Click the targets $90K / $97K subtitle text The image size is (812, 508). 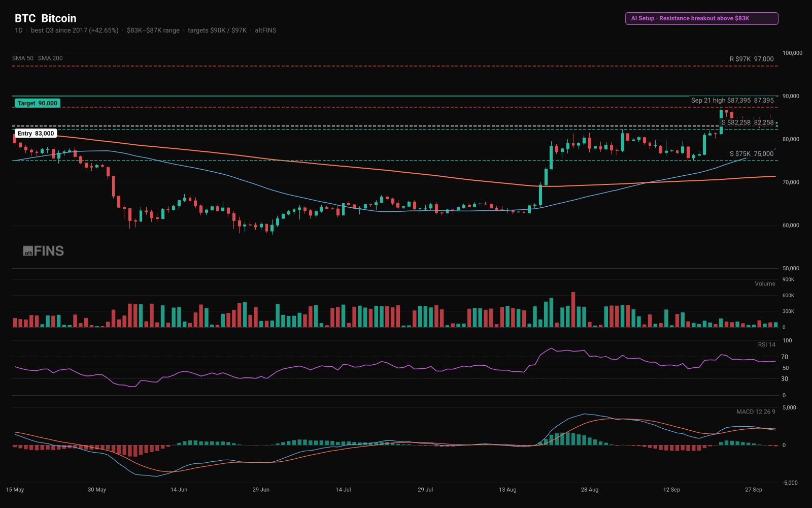[x=217, y=30]
